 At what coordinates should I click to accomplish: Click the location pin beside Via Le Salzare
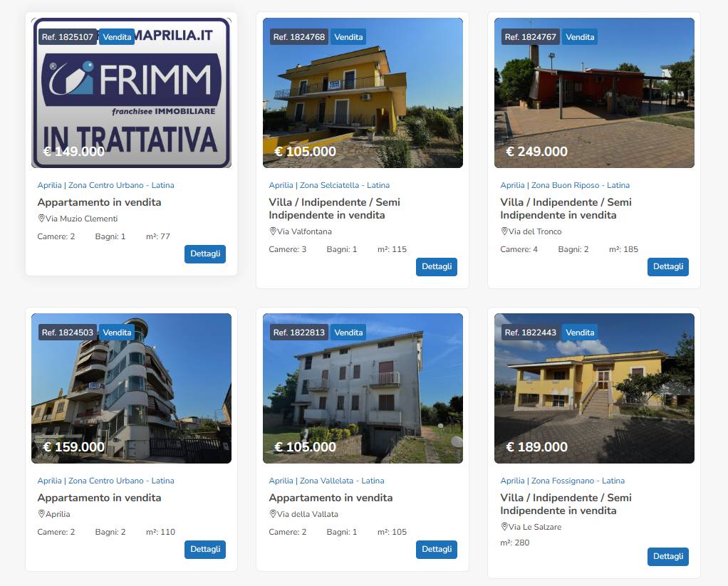pos(504,527)
